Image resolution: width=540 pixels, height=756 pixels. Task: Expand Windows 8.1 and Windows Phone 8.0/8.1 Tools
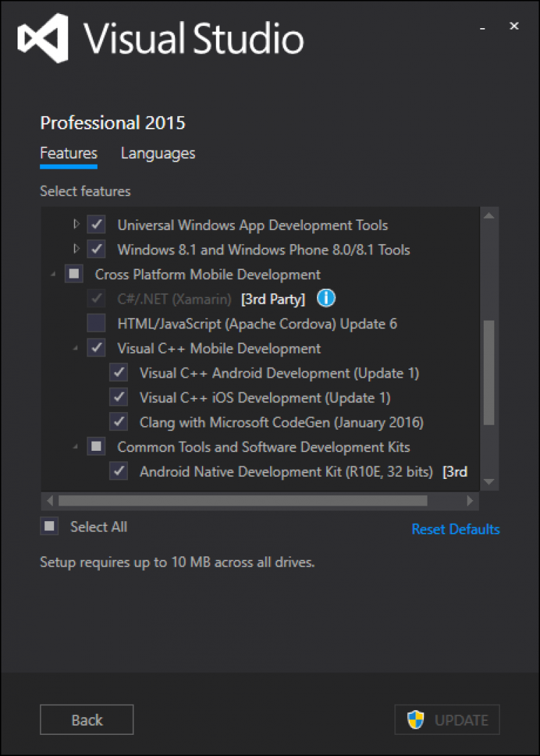pyautogui.click(x=76, y=249)
